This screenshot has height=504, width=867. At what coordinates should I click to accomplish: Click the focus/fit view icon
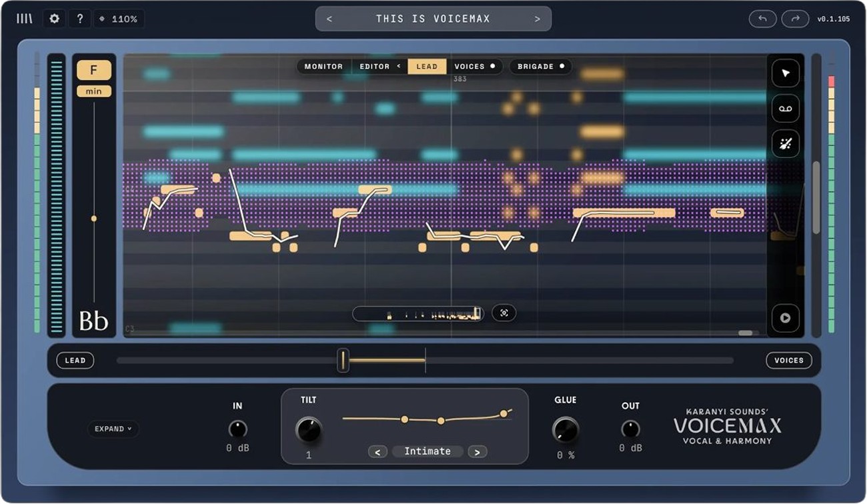(504, 313)
